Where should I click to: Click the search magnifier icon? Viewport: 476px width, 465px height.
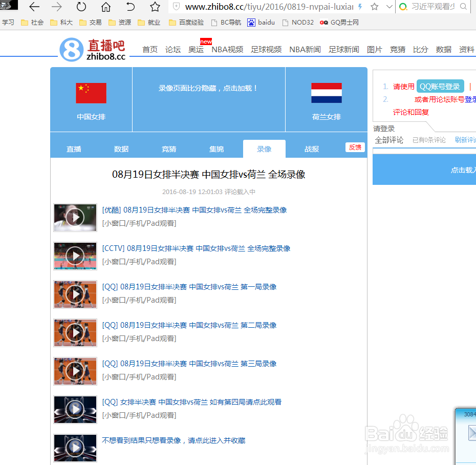pyautogui.click(x=463, y=8)
